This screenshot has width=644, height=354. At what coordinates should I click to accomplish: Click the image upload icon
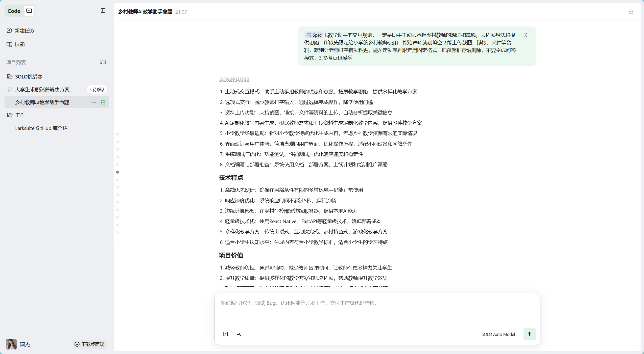[239, 334]
